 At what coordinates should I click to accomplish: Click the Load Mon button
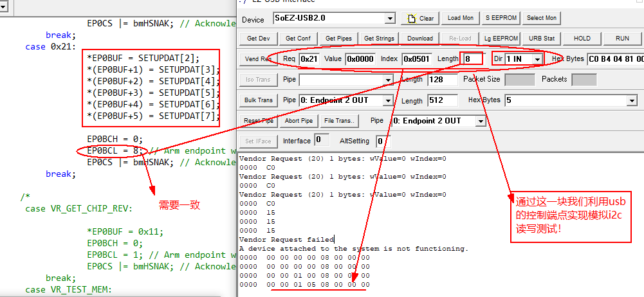460,18
